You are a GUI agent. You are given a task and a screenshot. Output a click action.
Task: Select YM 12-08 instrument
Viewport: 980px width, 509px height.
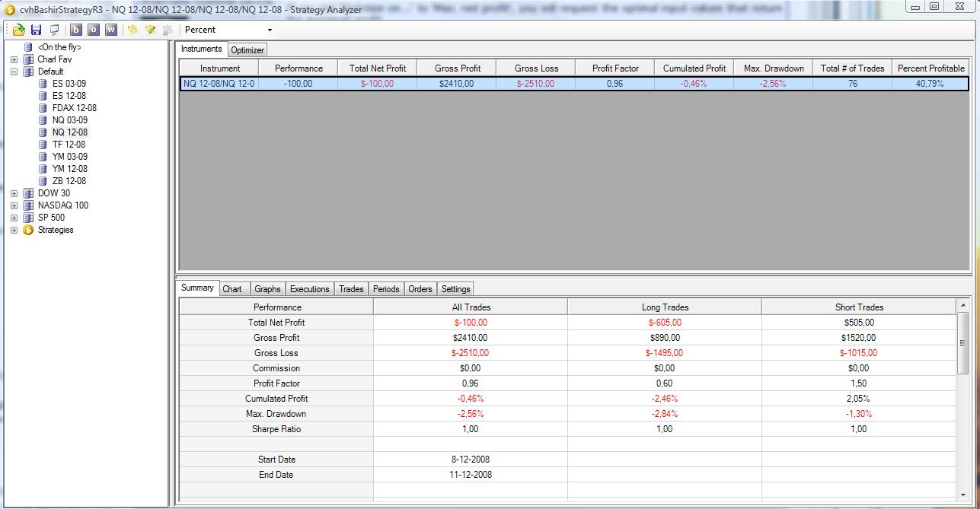69,169
